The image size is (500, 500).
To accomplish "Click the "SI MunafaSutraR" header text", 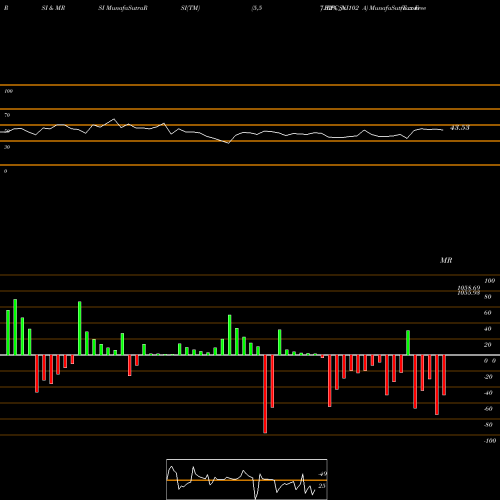I will (123, 8).
